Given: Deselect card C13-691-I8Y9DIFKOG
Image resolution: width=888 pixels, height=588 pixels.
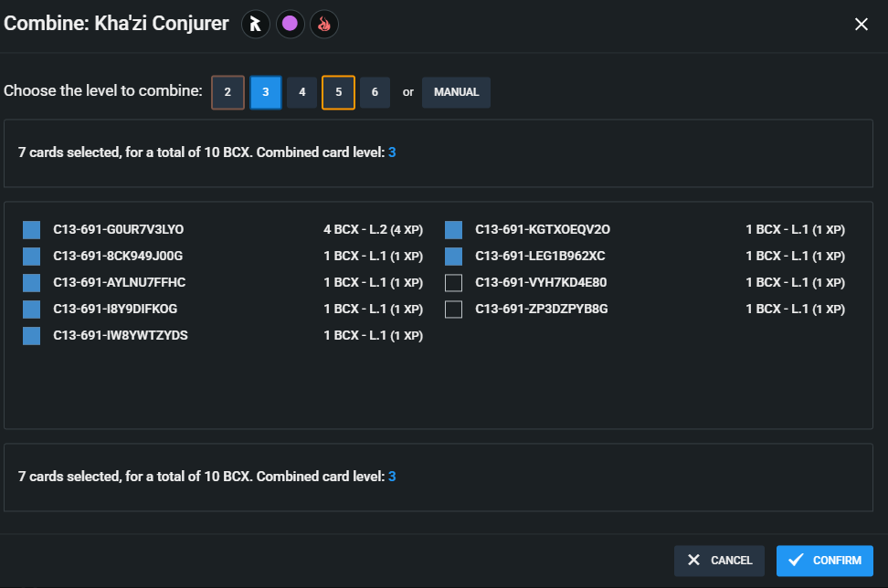Looking at the screenshot, I should click(x=32, y=310).
